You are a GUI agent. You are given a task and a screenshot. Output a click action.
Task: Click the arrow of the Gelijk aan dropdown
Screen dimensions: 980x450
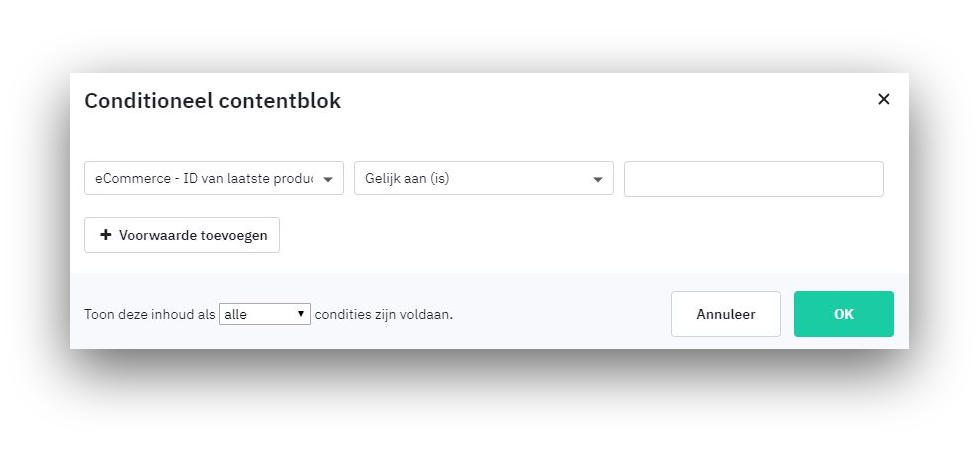[598, 179]
